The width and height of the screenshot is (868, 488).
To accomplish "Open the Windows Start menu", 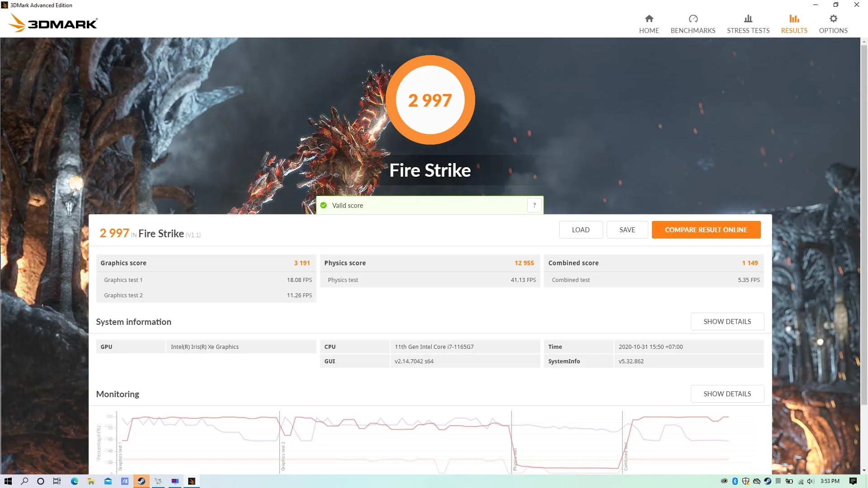I will 8,481.
